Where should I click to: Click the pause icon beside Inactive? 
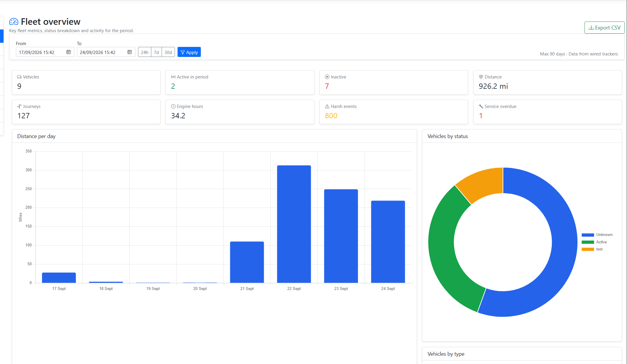(327, 77)
